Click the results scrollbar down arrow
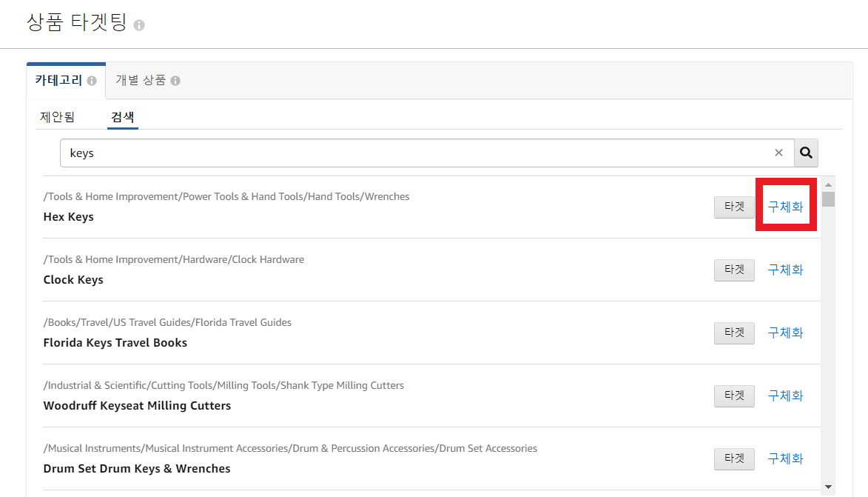This screenshot has height=497, width=868. point(828,487)
